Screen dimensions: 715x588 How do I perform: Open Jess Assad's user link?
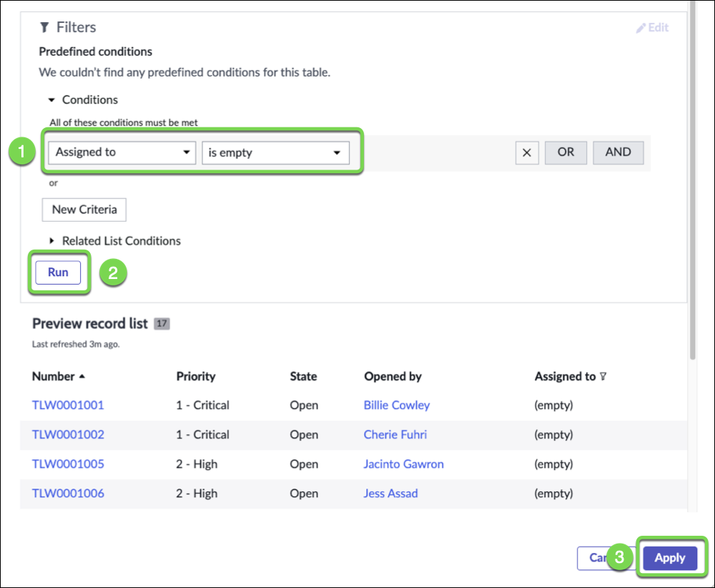390,493
